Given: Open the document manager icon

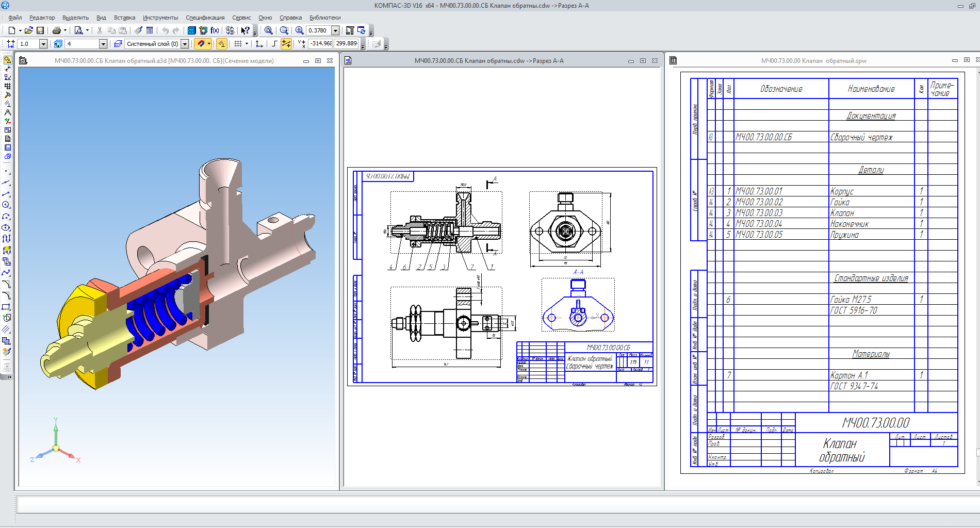Looking at the screenshot, I should pyautogui.click(x=191, y=30).
